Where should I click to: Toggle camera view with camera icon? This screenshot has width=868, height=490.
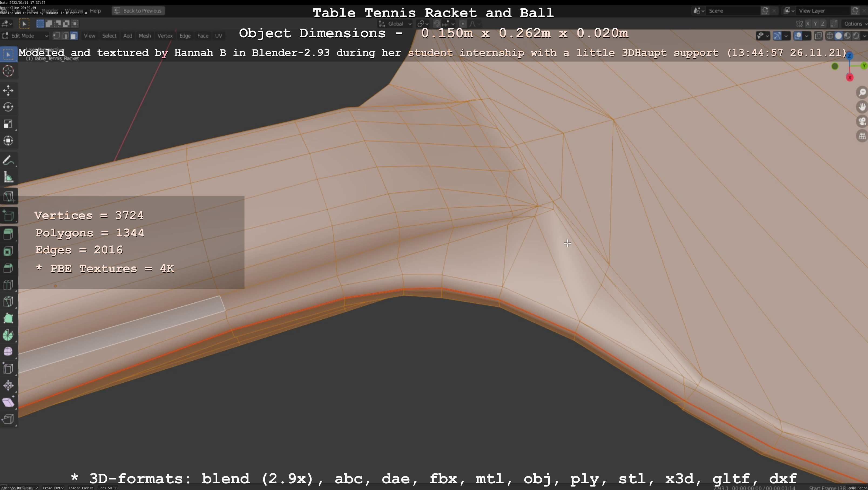click(862, 122)
